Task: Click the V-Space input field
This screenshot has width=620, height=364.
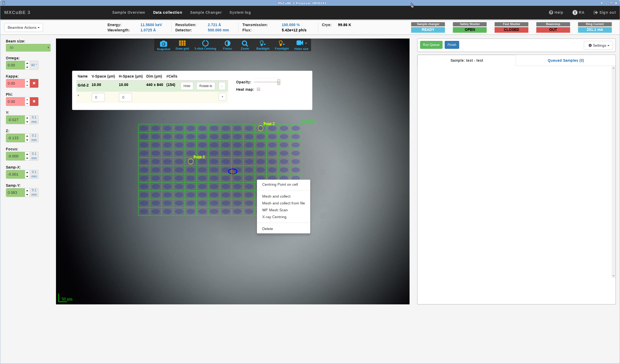Action: point(98,97)
